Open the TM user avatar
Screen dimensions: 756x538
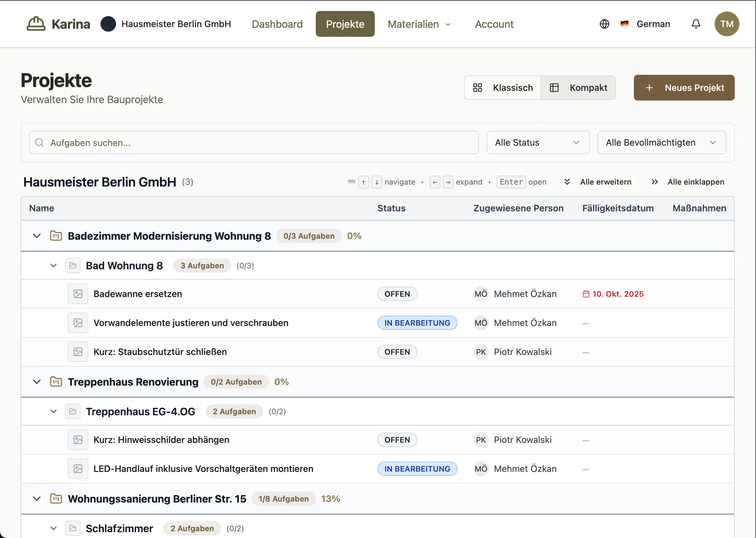point(726,24)
